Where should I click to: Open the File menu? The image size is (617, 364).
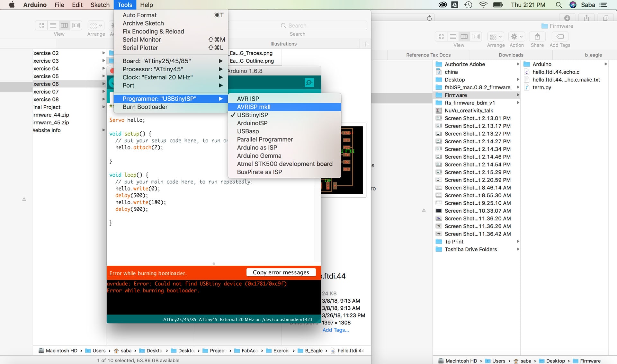tap(59, 5)
